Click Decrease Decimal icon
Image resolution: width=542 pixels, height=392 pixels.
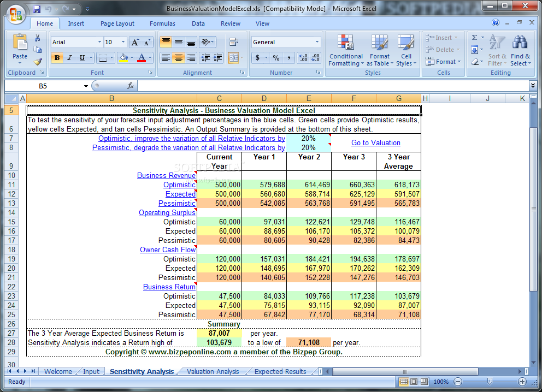pos(315,58)
